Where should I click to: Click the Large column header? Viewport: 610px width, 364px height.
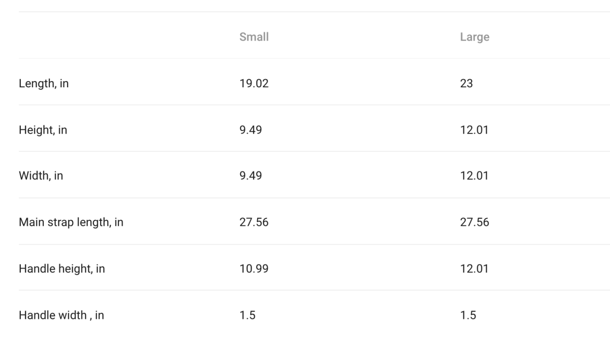[x=474, y=37]
